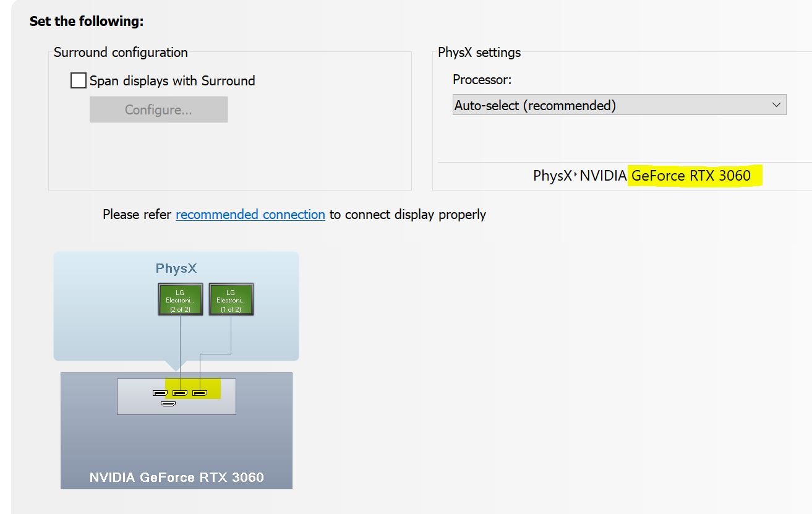The height and width of the screenshot is (514, 812).
Task: Select the LG Electronics (1 of 2) monitor icon
Action: pyautogui.click(x=231, y=299)
